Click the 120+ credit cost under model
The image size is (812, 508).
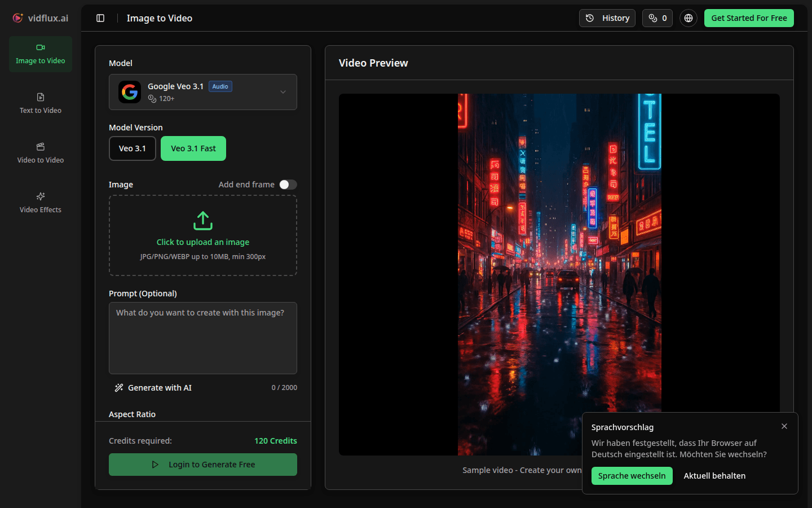(x=161, y=99)
